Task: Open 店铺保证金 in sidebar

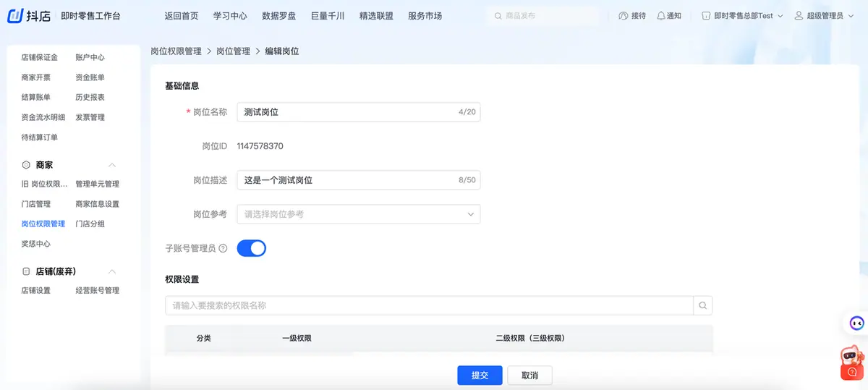Action: 40,57
